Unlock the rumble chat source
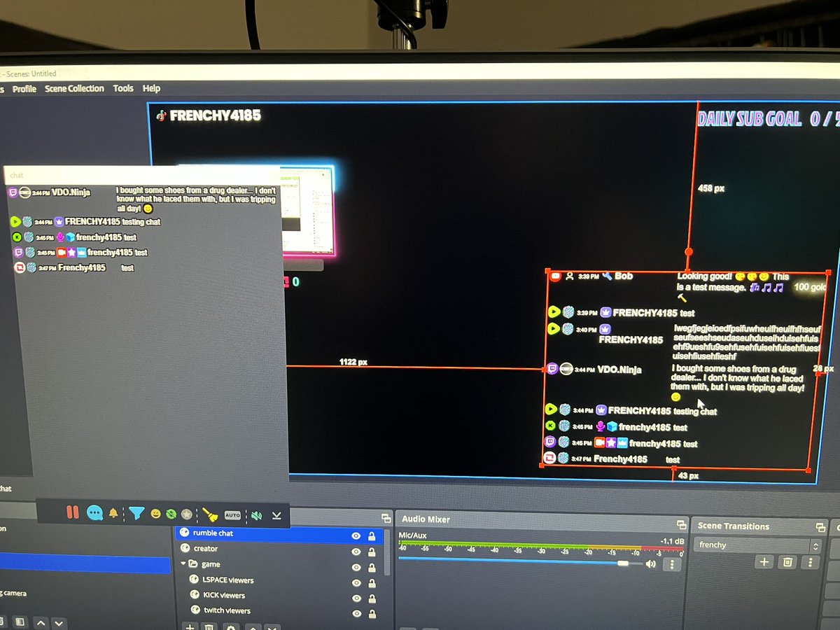 pyautogui.click(x=372, y=536)
